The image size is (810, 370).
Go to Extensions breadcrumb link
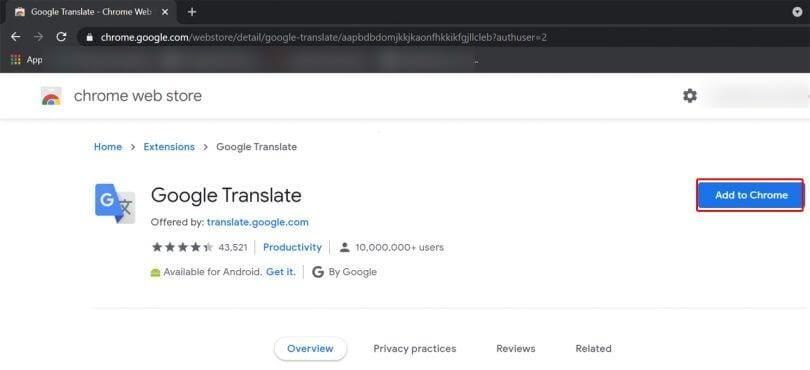(x=169, y=147)
